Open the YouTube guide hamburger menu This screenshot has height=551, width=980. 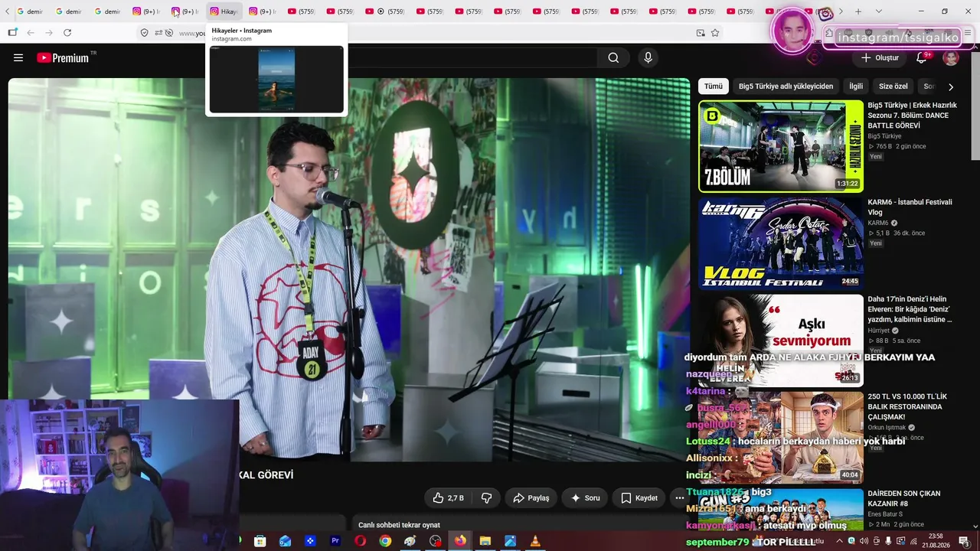(18, 57)
